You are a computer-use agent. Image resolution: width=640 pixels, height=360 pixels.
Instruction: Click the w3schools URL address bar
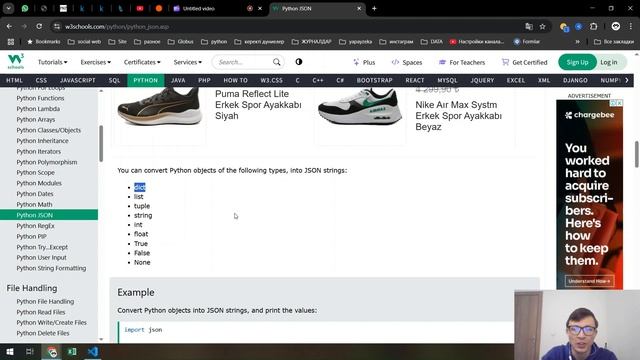tap(286, 27)
